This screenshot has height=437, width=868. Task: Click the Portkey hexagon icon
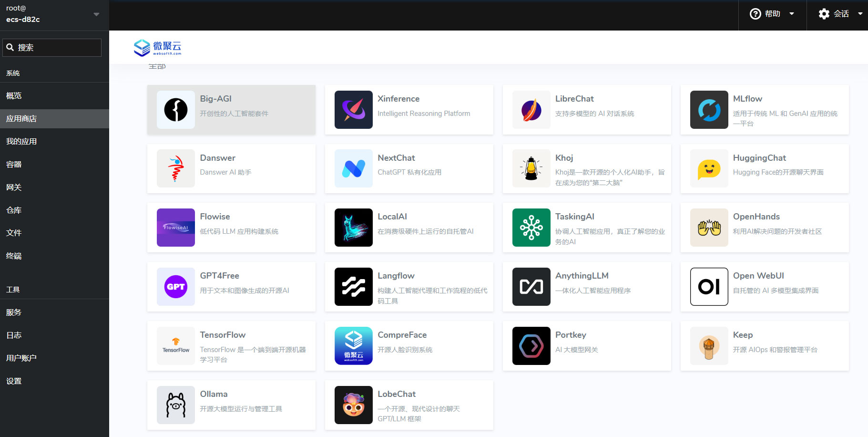pyautogui.click(x=531, y=346)
